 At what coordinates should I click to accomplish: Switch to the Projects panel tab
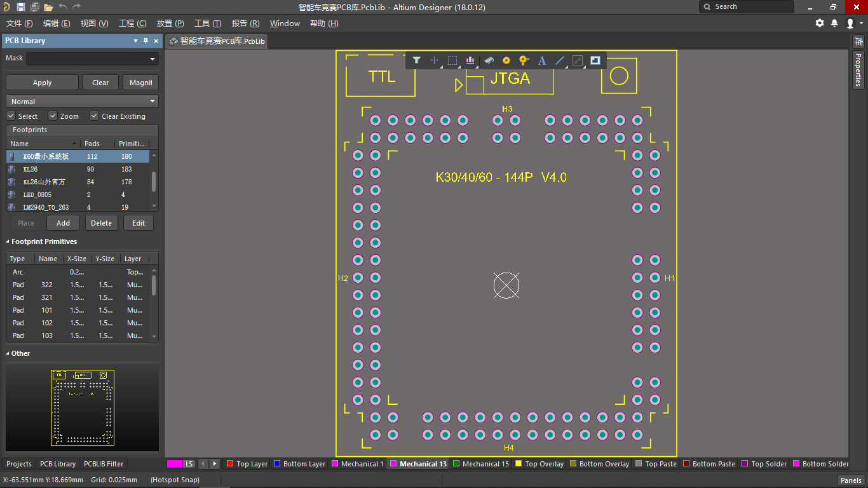point(19,464)
